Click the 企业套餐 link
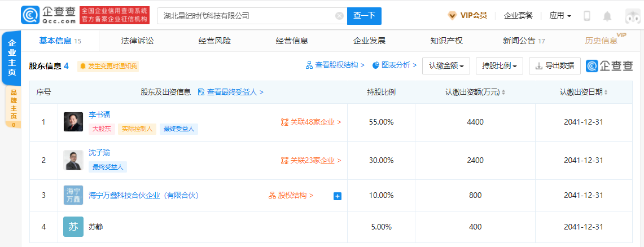The width and height of the screenshot is (644, 247). (518, 16)
